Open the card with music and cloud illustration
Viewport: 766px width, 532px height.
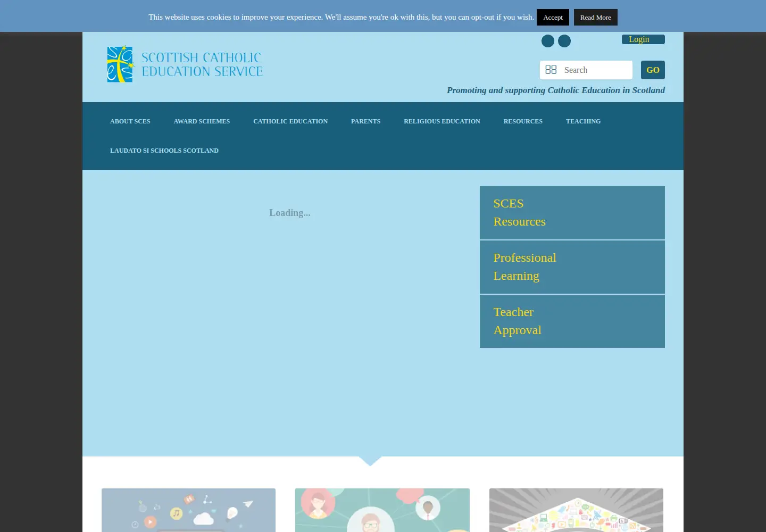[x=188, y=510]
